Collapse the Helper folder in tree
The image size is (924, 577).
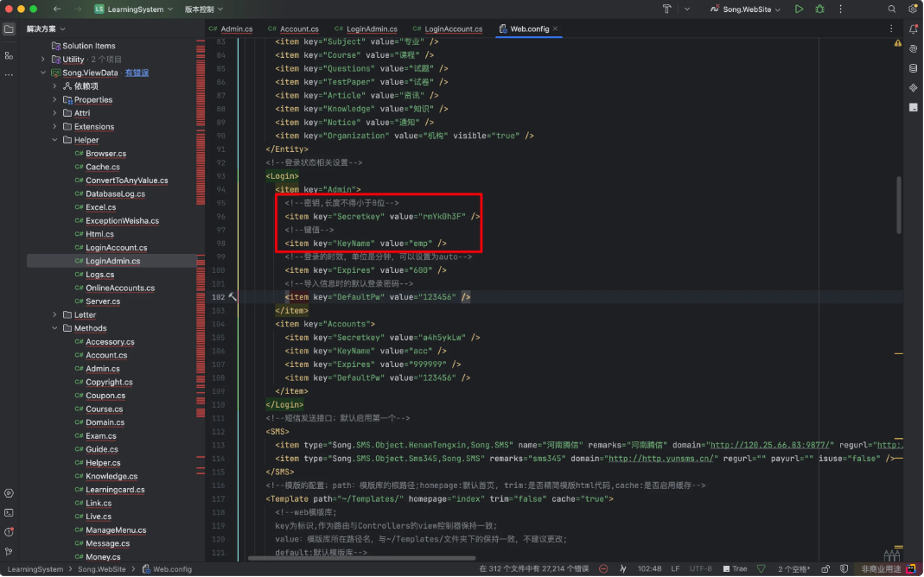[x=55, y=140]
